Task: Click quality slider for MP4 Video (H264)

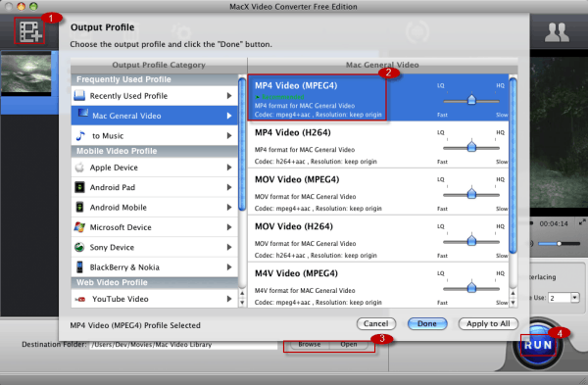Action: tap(471, 147)
